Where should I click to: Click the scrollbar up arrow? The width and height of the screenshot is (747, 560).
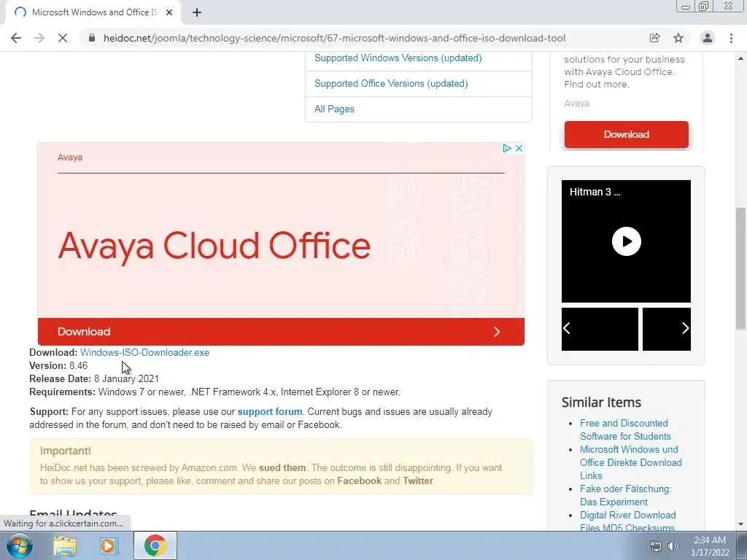tap(741, 58)
